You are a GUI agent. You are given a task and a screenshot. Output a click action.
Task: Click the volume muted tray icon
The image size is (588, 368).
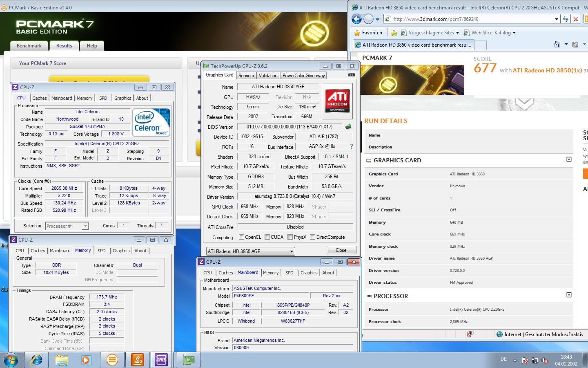coord(545,360)
